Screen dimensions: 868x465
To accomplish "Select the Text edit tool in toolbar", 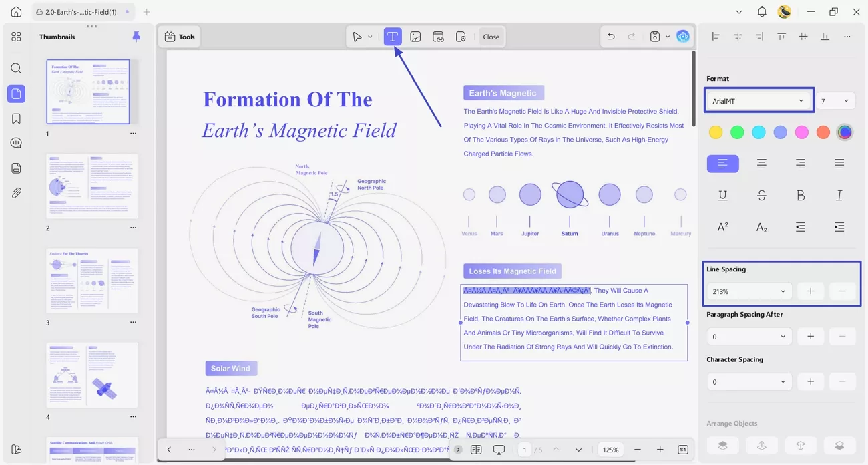I will pyautogui.click(x=393, y=37).
